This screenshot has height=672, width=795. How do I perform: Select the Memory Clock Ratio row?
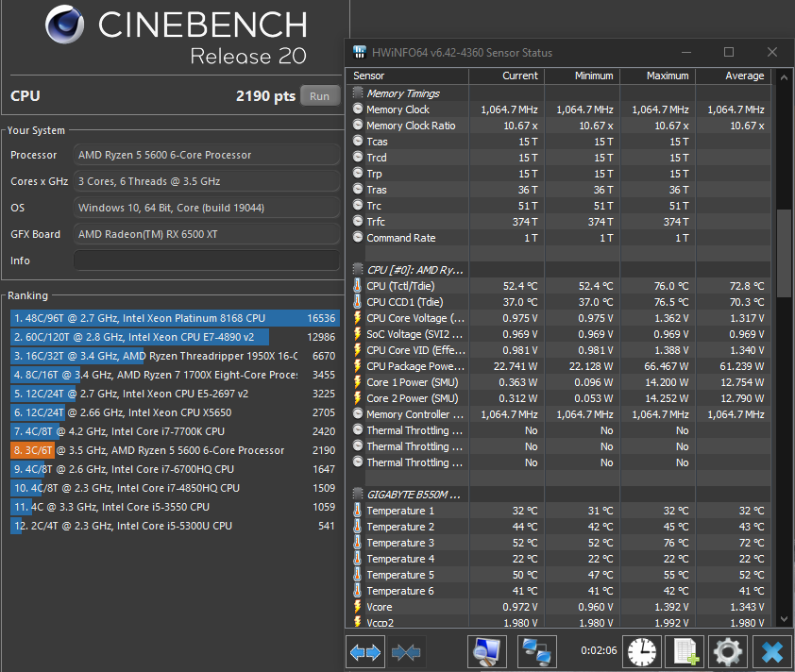coord(559,126)
